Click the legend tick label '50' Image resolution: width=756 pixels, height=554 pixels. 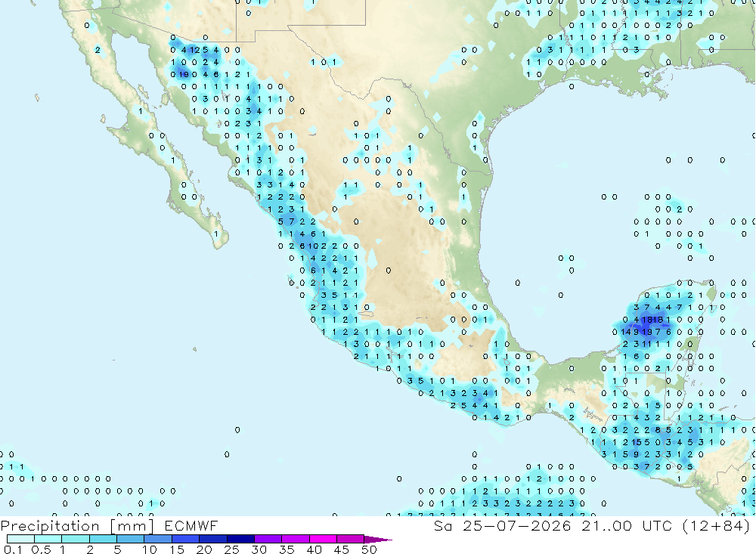point(369,549)
